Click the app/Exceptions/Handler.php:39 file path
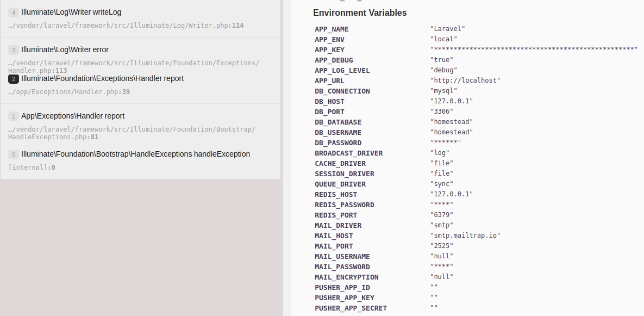644x316 pixels. pyautogui.click(x=69, y=92)
